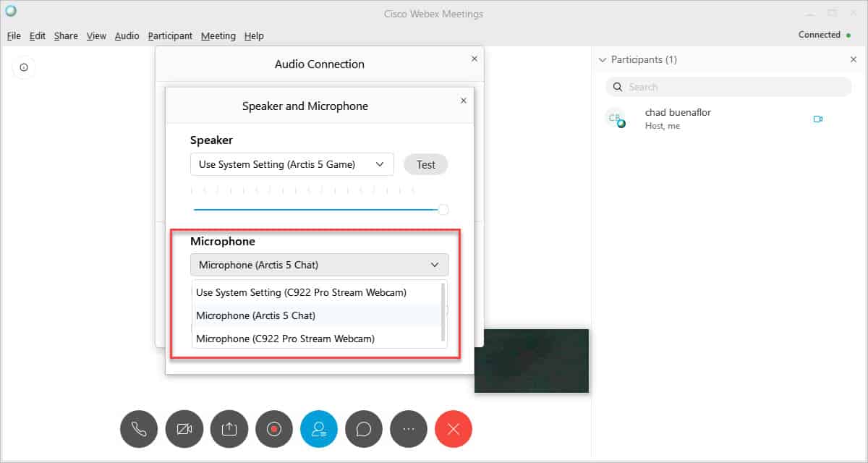Click chad buenaflor's avatar icon

(615, 119)
